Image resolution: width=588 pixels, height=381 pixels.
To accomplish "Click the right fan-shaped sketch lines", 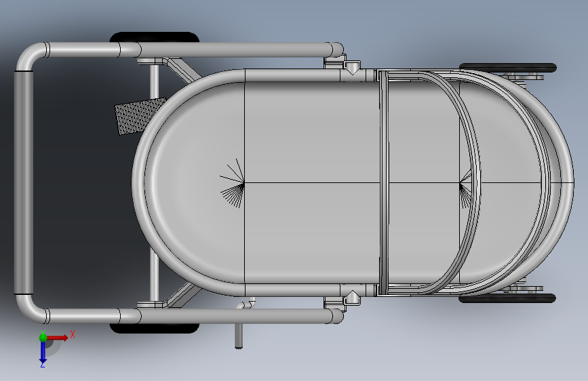I will [x=465, y=189].
